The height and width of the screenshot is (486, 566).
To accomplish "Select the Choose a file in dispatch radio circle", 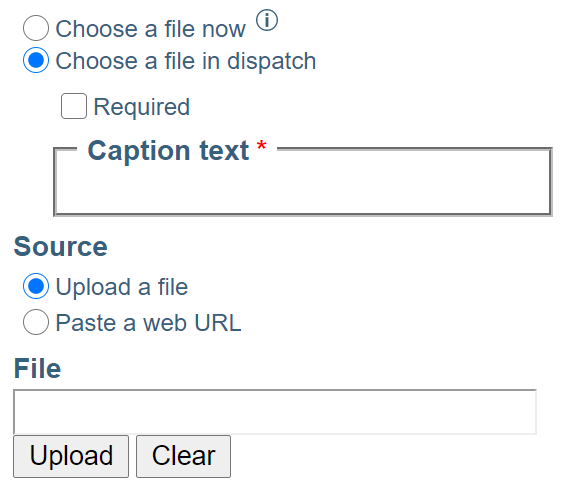I will click(x=36, y=60).
